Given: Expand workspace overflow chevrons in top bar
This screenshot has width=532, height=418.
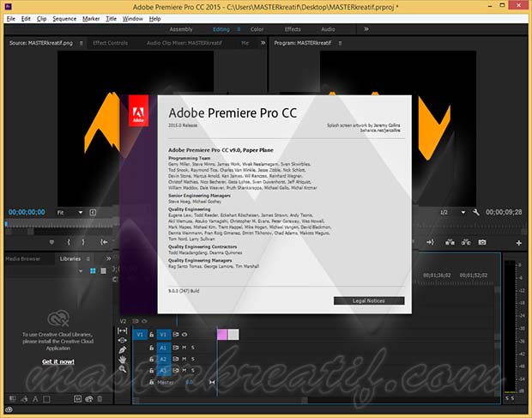Looking at the screenshot, I should click(366, 29).
